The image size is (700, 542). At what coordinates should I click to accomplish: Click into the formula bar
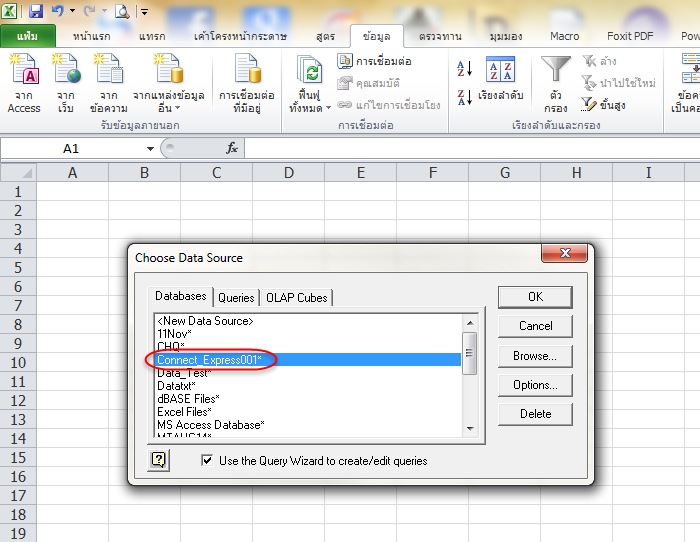coord(471,148)
